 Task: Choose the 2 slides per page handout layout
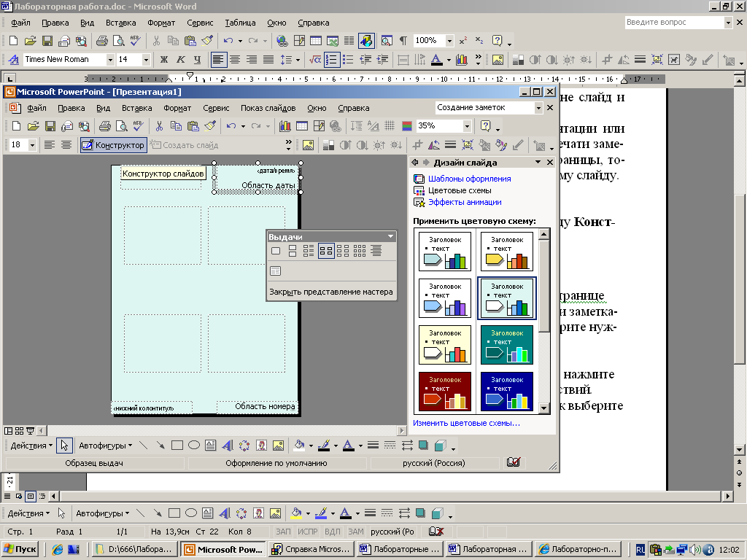(x=293, y=251)
